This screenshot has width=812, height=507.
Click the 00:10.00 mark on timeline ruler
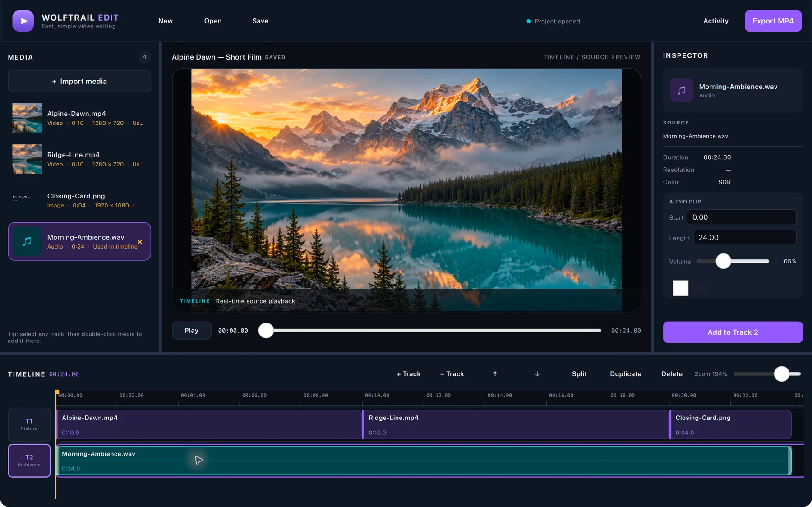[x=377, y=396]
